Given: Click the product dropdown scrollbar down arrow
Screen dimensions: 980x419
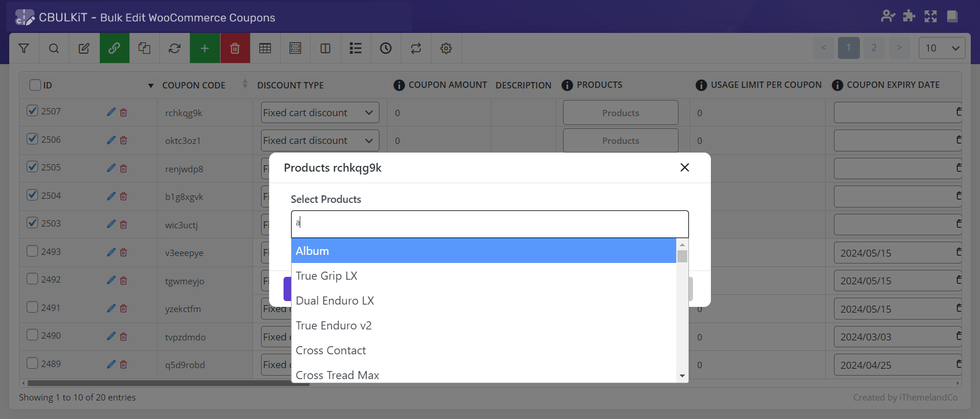Looking at the screenshot, I should click(682, 376).
